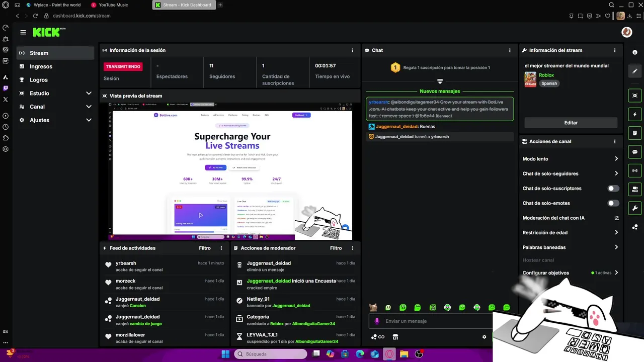Viewport: 644px width, 362px height.
Task: Toggle Chat de solo-suscriptores switch
Action: coord(613,189)
